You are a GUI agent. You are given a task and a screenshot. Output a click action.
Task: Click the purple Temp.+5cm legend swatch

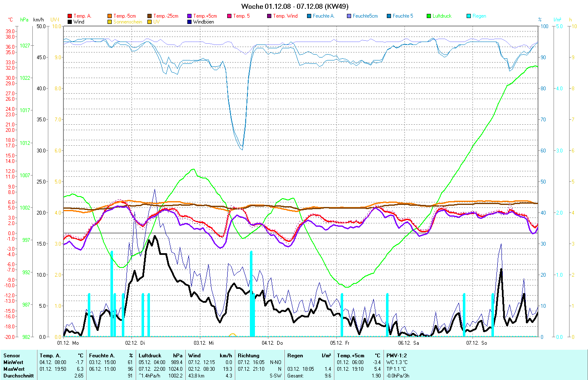(x=189, y=16)
